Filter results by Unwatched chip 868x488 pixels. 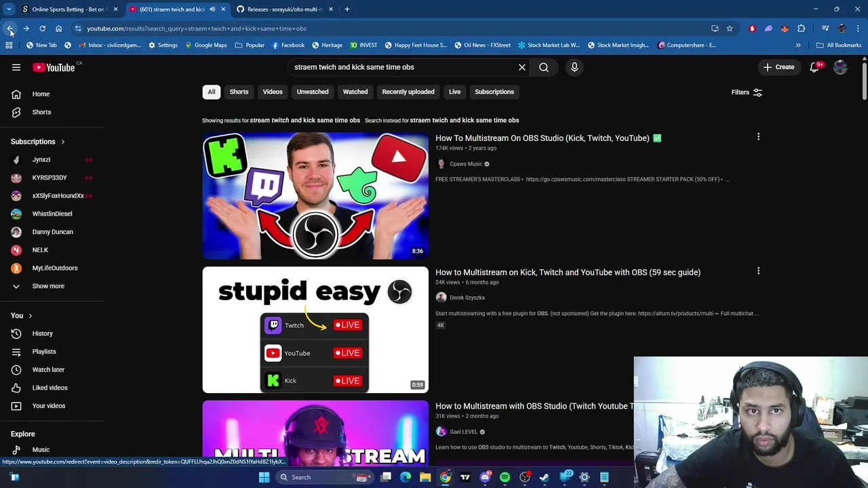point(313,91)
